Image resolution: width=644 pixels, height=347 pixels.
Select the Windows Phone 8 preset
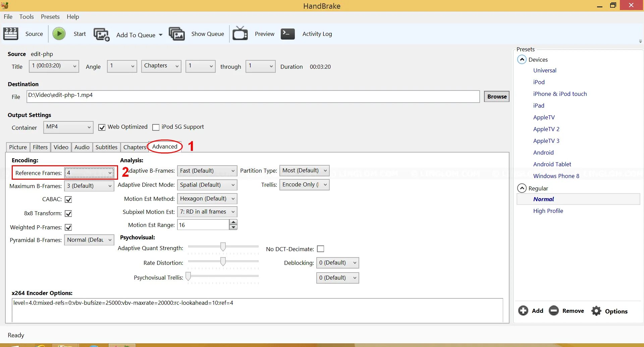click(556, 176)
